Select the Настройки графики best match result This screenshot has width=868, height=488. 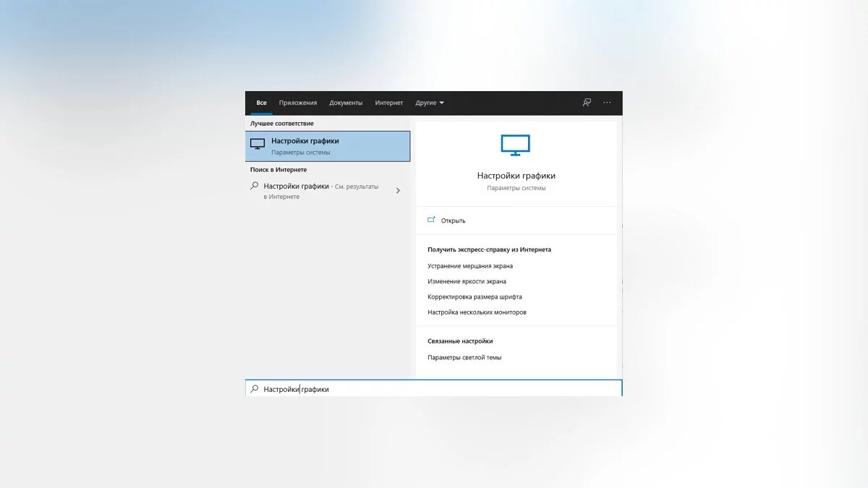coord(328,146)
